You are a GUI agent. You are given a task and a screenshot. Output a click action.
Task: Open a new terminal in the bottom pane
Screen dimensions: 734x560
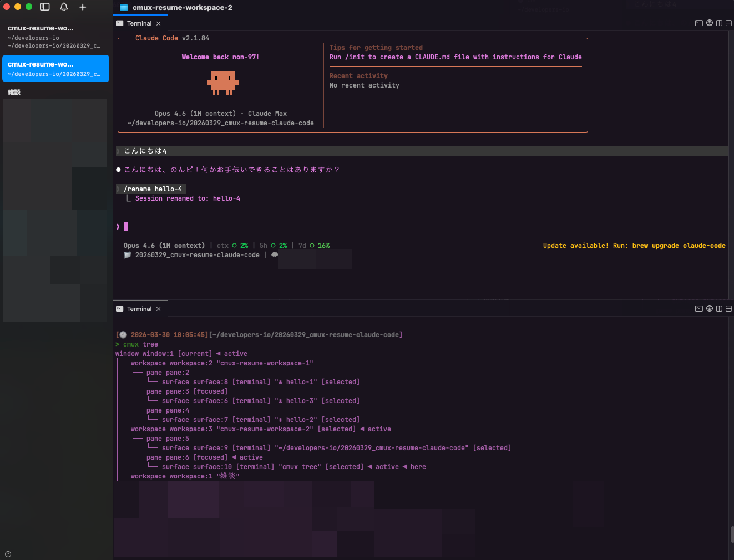698,308
